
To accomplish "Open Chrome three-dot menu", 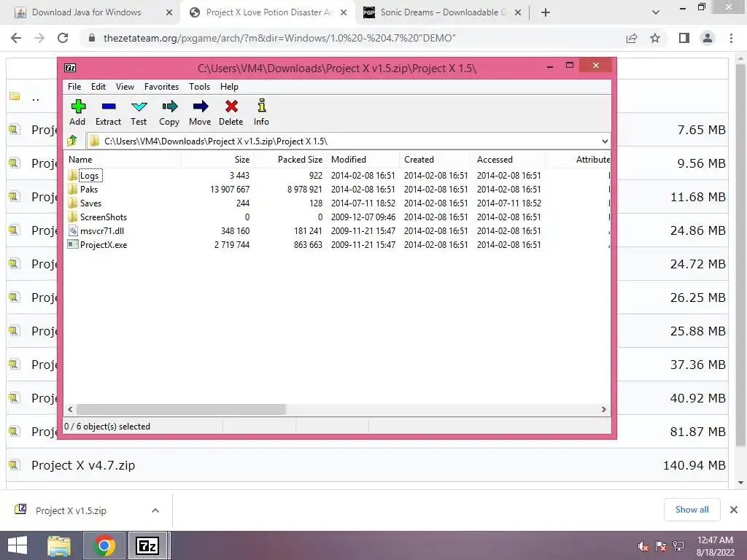I will click(x=731, y=38).
